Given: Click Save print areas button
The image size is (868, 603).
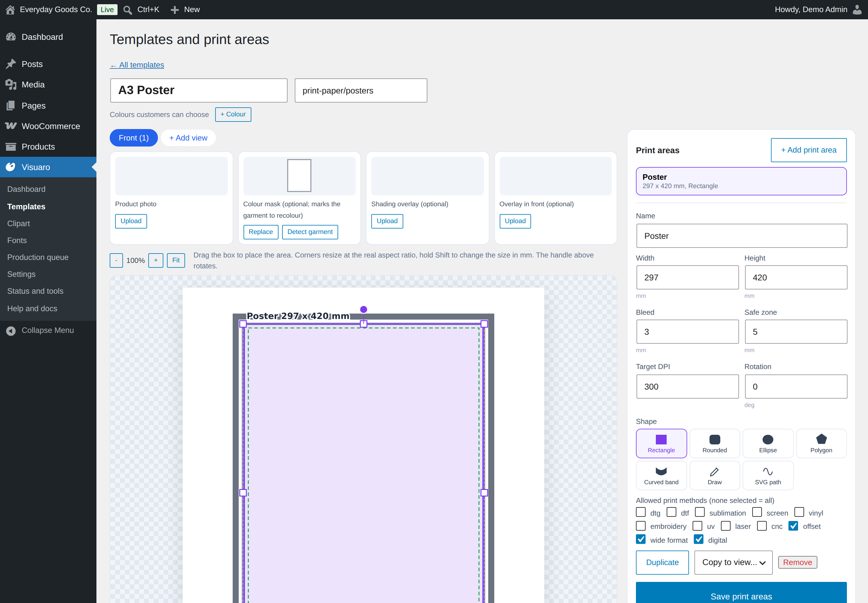Looking at the screenshot, I should (x=741, y=593).
